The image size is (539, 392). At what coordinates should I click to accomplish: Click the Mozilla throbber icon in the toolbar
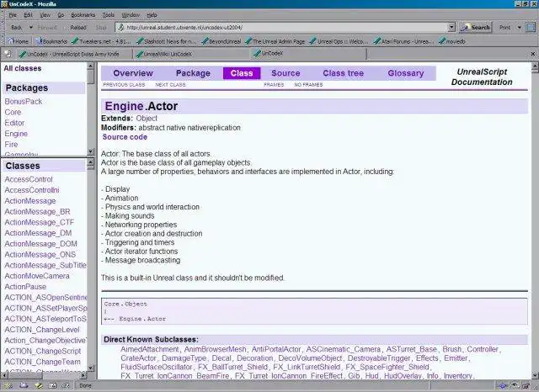pyautogui.click(x=531, y=28)
